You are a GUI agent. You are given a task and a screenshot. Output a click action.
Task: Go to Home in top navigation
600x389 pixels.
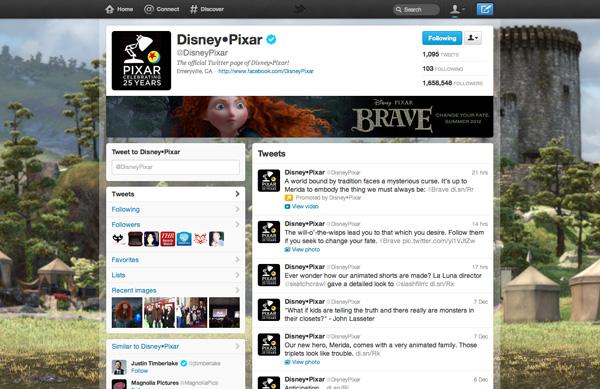tap(119, 9)
